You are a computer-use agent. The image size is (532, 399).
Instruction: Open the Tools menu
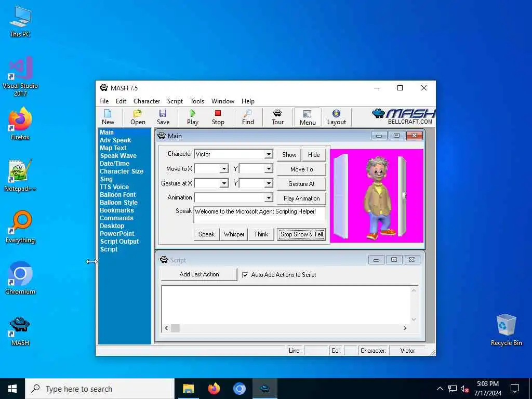tap(197, 101)
